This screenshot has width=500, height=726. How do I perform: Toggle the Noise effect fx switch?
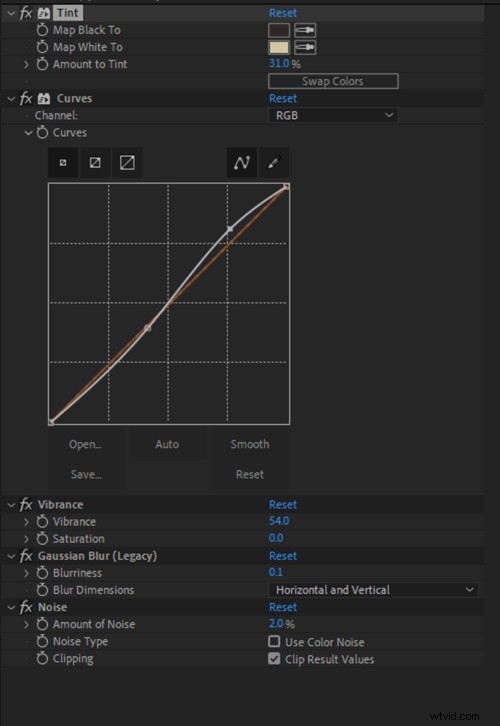point(26,607)
